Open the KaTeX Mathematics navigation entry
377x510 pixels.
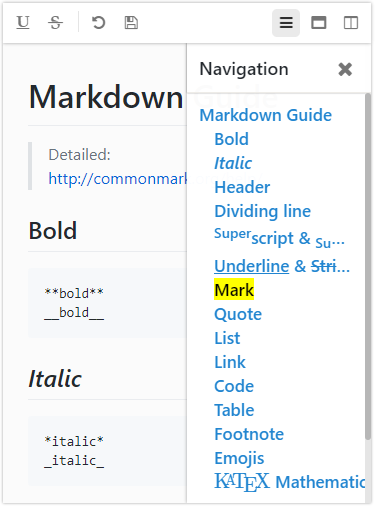point(290,482)
